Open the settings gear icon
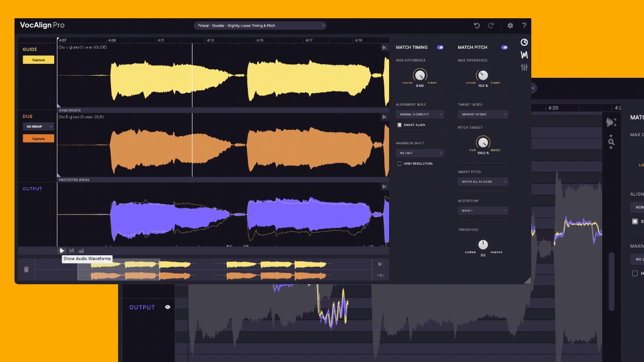Image resolution: width=644 pixels, height=362 pixels. click(x=510, y=26)
